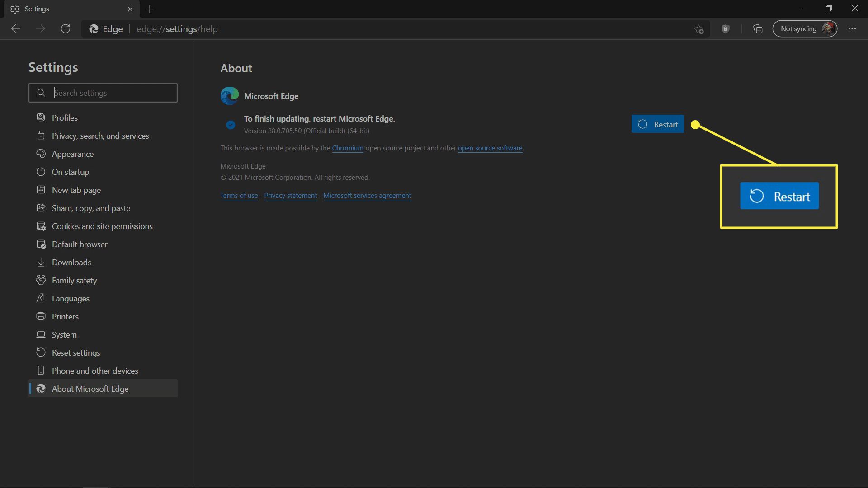This screenshot has height=488, width=868.
Task: Restart Microsoft Edge to finish updating
Action: coord(657,124)
